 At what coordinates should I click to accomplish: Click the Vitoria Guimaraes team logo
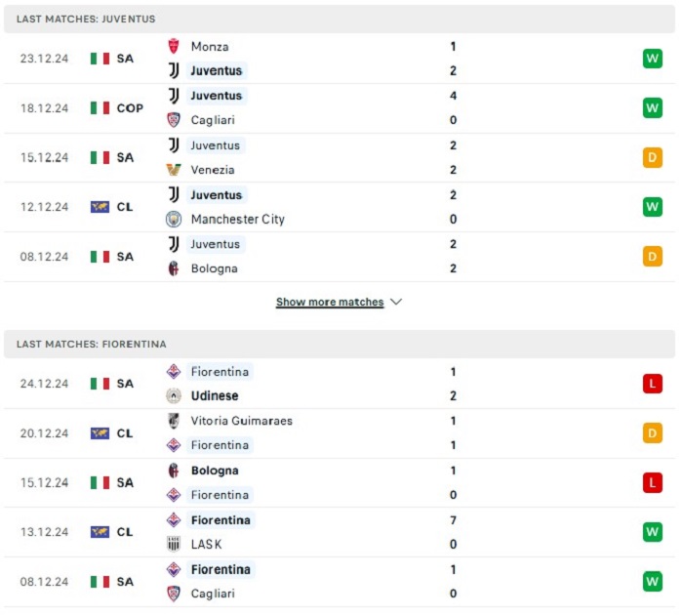point(174,421)
